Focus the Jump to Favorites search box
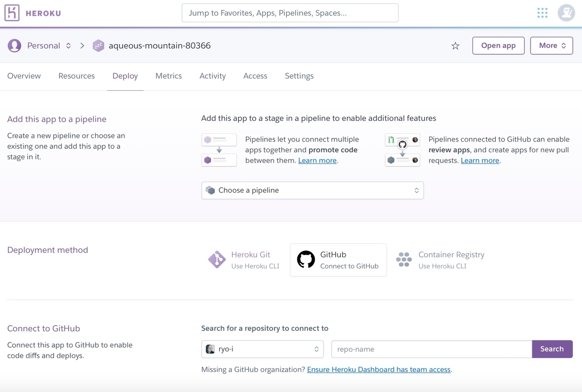This screenshot has width=582, height=392. click(x=290, y=13)
